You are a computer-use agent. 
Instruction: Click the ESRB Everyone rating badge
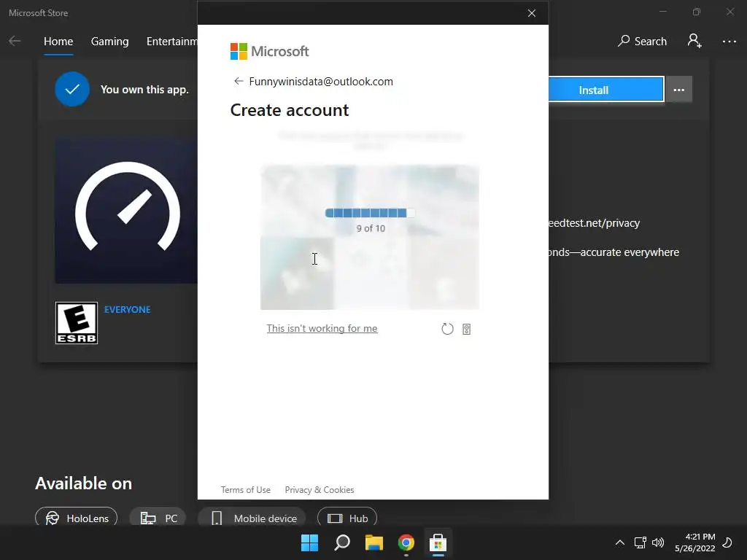tap(76, 323)
